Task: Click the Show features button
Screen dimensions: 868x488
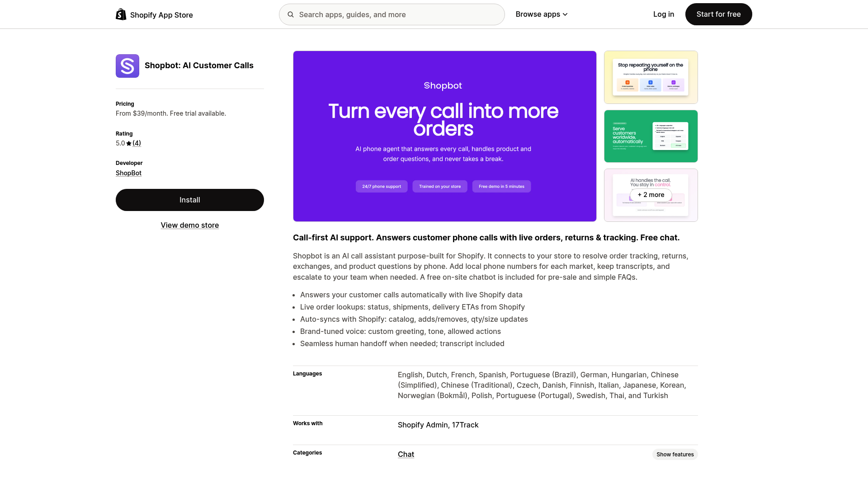Action: (675, 454)
